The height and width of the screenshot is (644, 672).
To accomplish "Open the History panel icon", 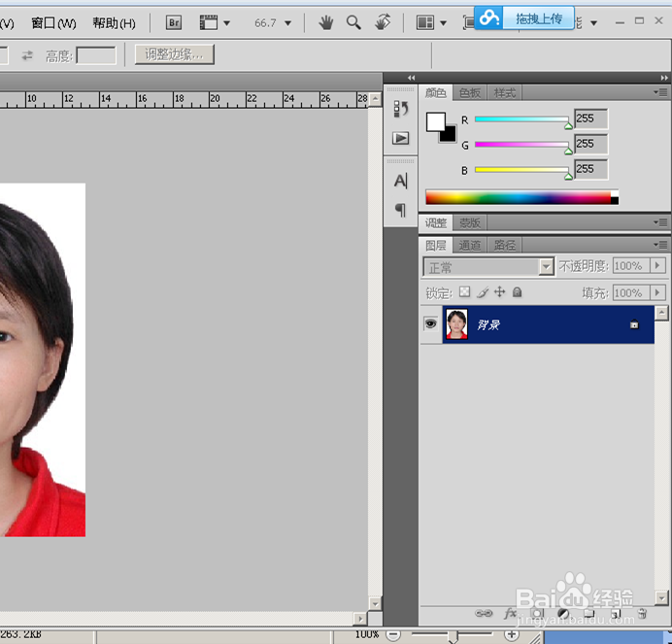I will 401,109.
